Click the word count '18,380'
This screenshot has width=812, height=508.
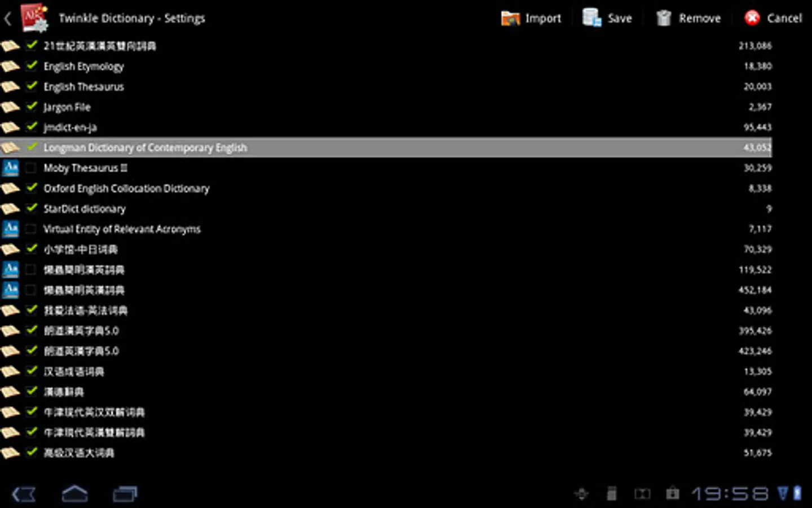[x=757, y=66]
